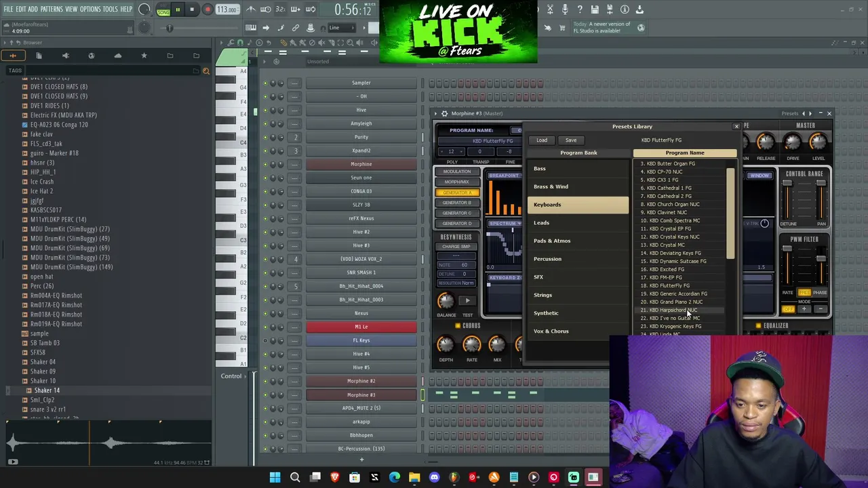
Task: Open the view piano roll keyboard icon
Action: coord(251,28)
